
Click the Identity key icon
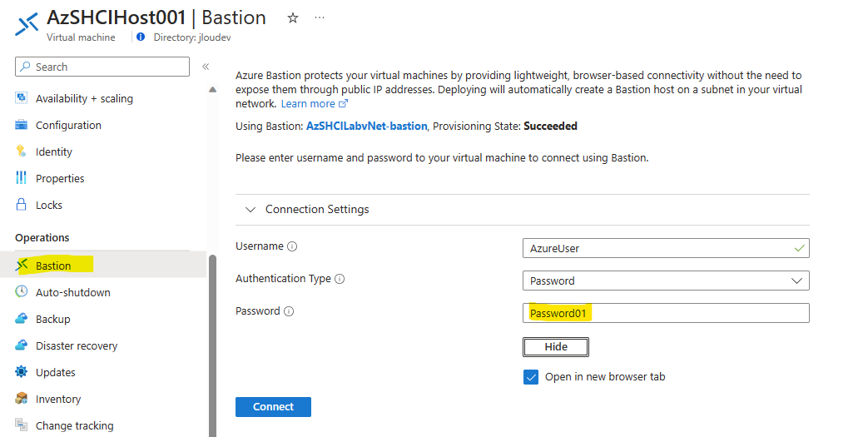pos(21,151)
